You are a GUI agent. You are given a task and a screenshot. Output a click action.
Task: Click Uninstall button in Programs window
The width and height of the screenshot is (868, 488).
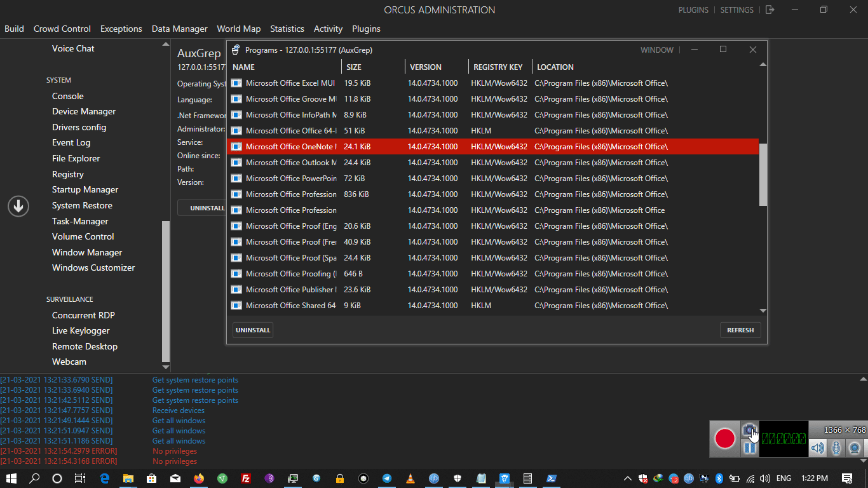click(253, 330)
